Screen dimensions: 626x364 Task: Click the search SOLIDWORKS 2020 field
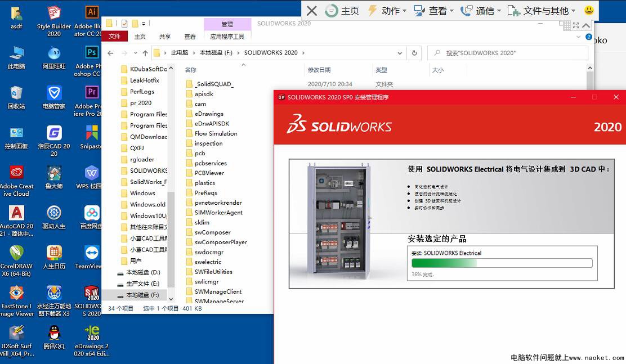pyautogui.click(x=508, y=53)
